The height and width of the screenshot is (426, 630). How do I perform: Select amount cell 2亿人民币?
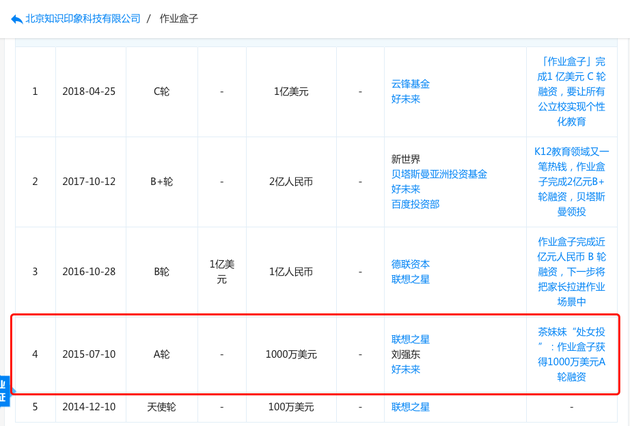click(291, 182)
